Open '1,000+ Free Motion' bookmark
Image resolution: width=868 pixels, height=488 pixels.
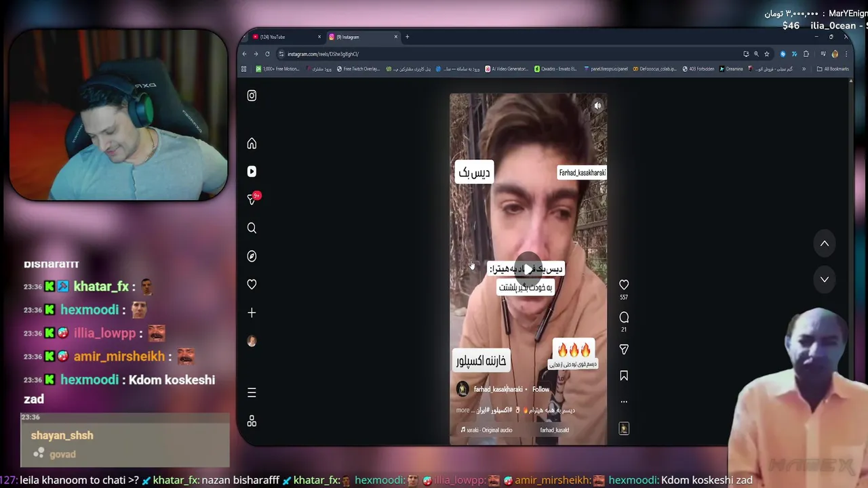click(x=277, y=68)
